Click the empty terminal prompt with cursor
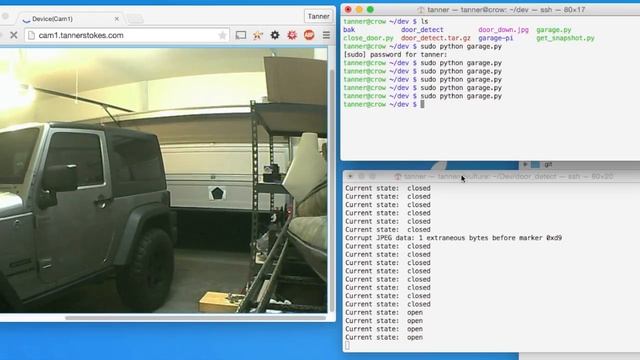Viewport: 640px width, 360px height. (x=384, y=104)
